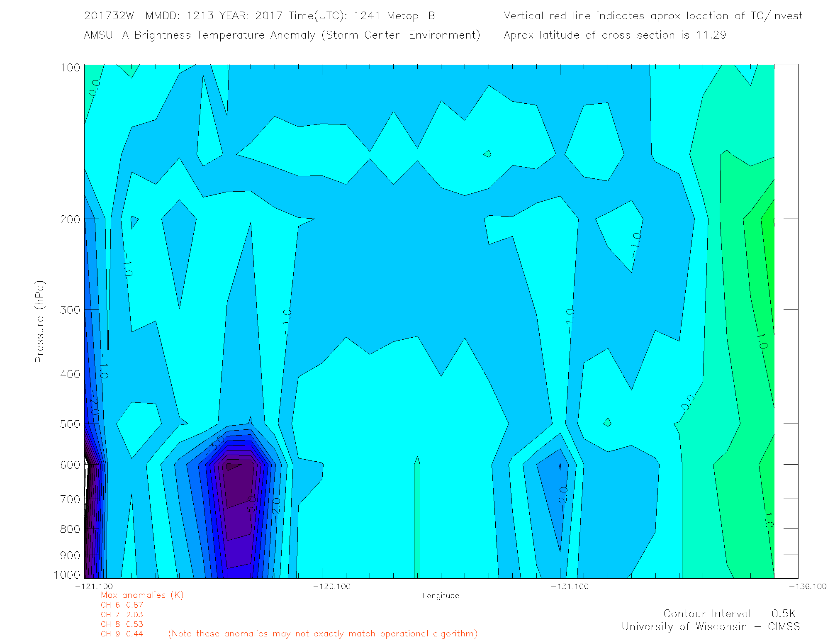Click the -131.100 longitude axis label

pyautogui.click(x=570, y=586)
